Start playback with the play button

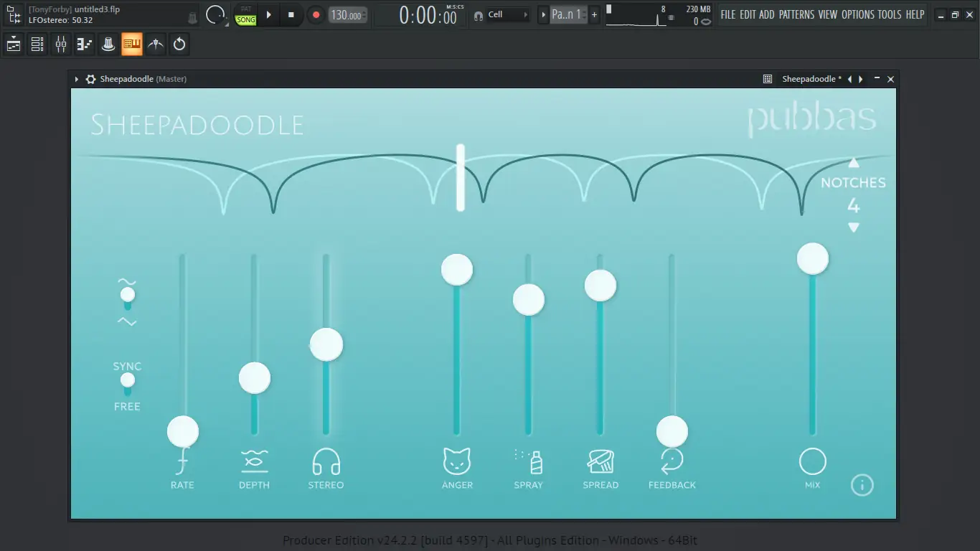tap(269, 14)
